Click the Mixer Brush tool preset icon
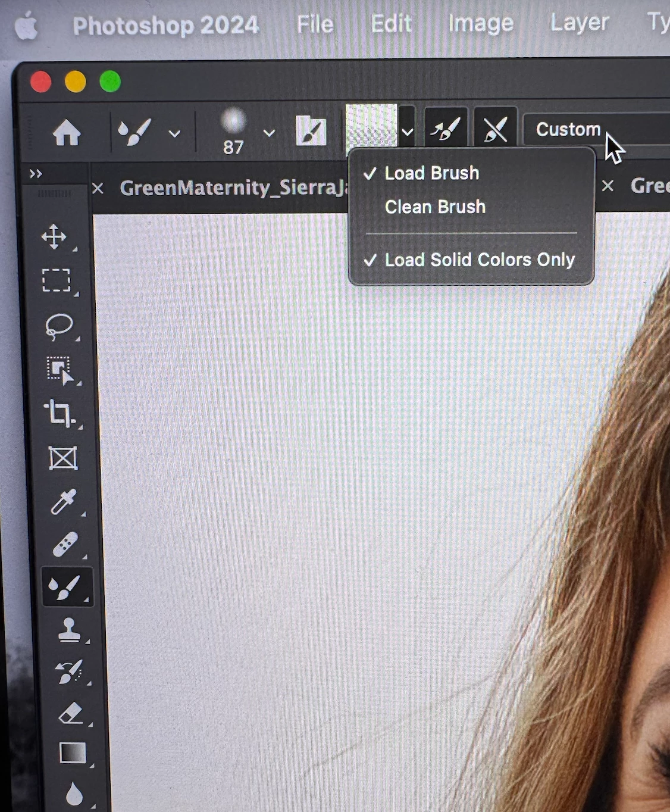Viewport: 670px width, 812px height. (135, 132)
